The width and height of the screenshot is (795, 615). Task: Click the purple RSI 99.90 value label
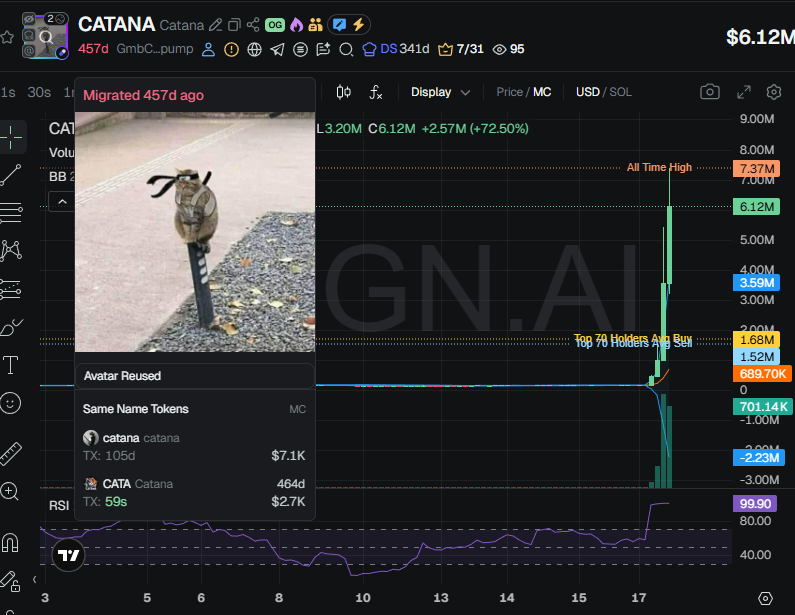(x=754, y=503)
